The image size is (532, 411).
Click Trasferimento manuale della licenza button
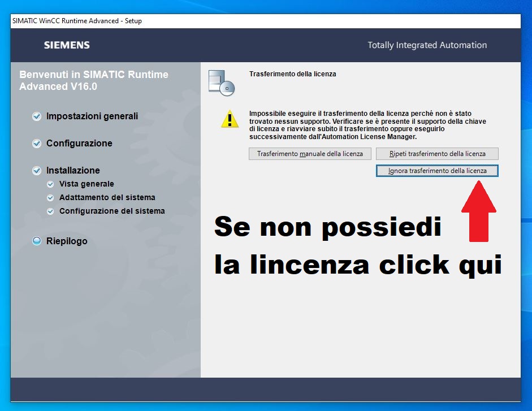click(310, 154)
